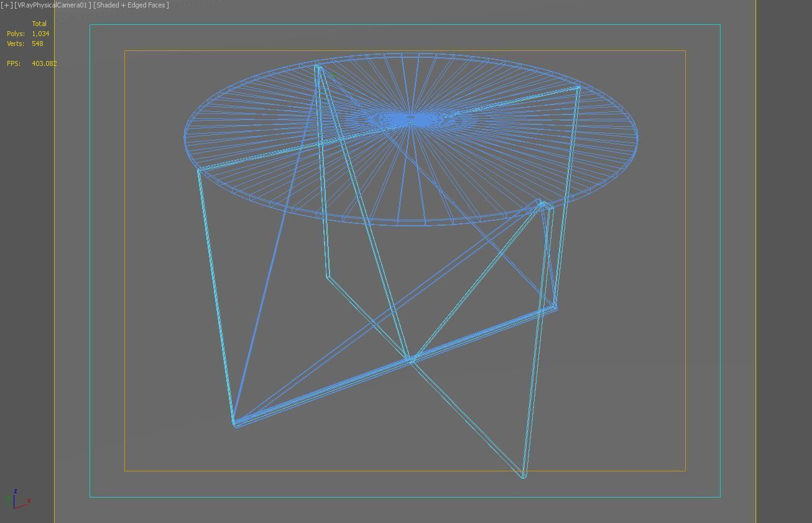
Task: Open the VRayPhysicalCamera01 viewport view menu
Action: click(53, 5)
